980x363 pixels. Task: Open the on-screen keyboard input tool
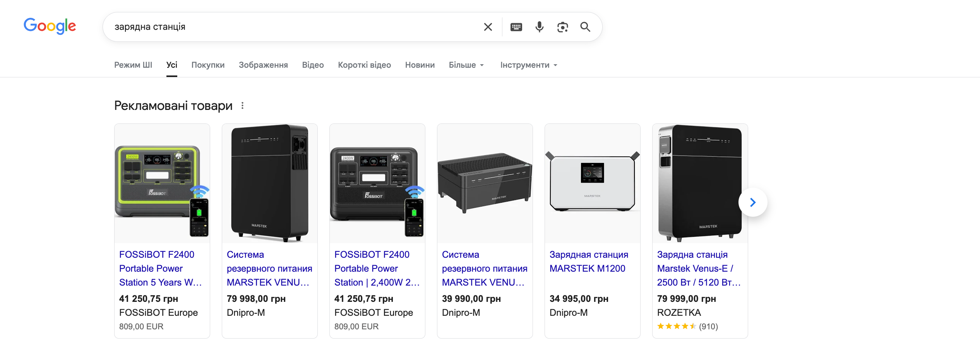coord(516,27)
